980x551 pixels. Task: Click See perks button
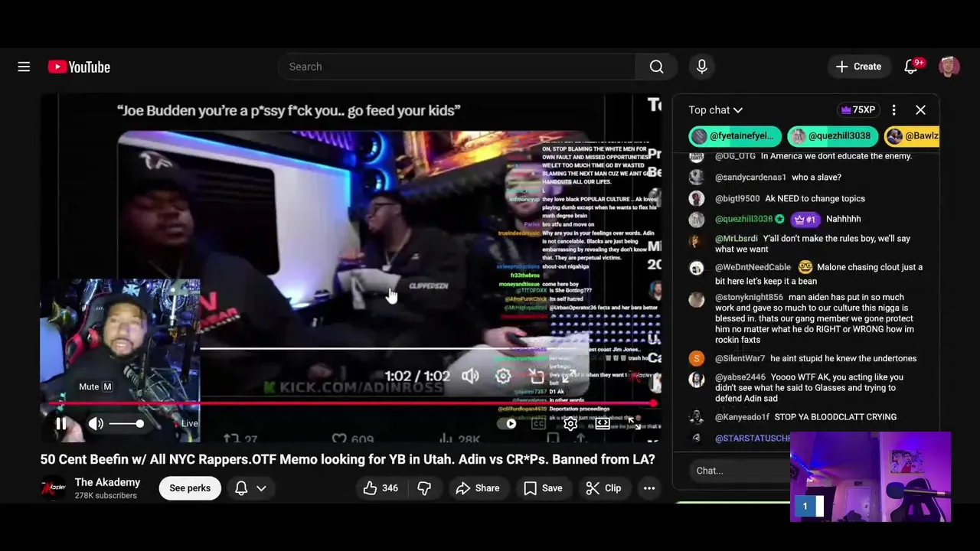[x=190, y=488]
